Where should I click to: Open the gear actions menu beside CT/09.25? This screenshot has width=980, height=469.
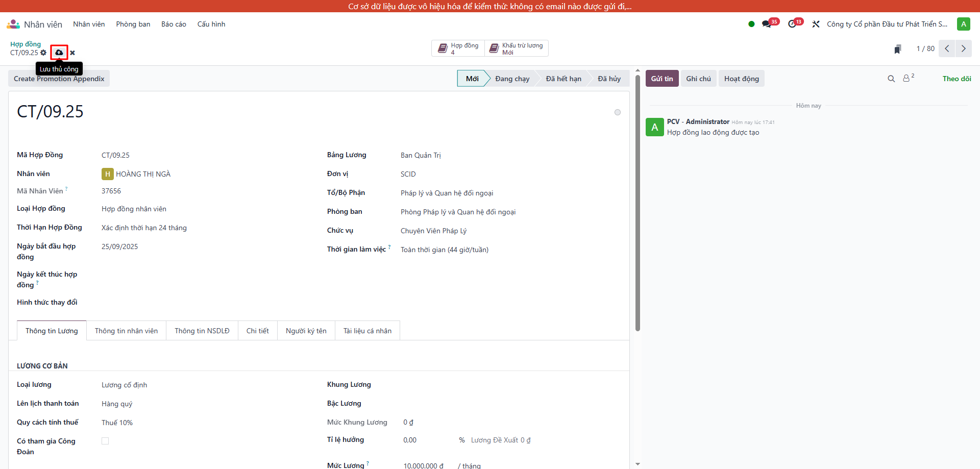(43, 53)
